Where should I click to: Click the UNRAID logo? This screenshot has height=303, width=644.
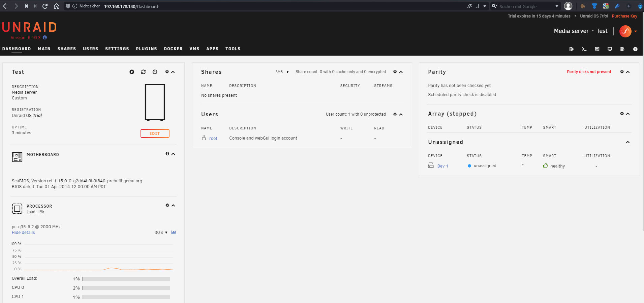30,27
